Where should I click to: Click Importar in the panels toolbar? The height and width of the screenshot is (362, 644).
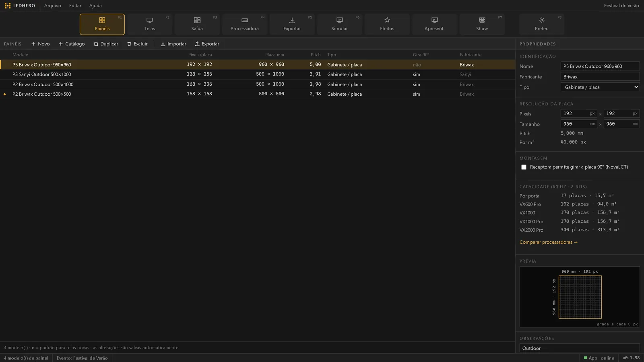[173, 44]
